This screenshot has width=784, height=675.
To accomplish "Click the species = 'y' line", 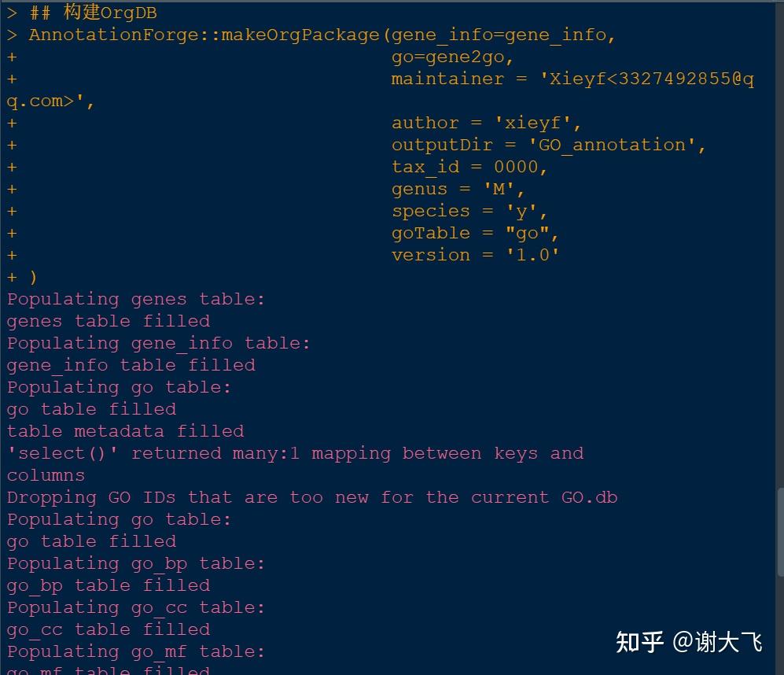I will pyautogui.click(x=469, y=211).
